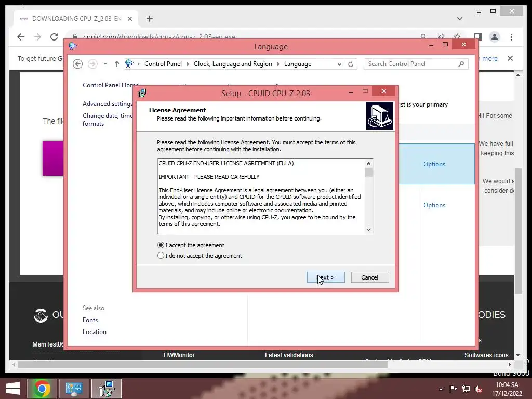Open recent locations dropdown in Language window
The image size is (532, 399).
[x=105, y=64]
